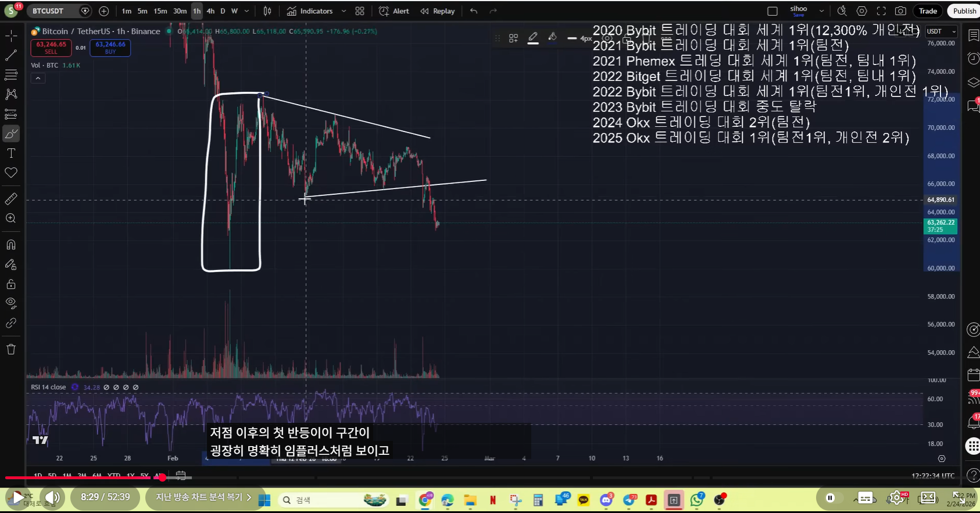Open the sihoo layout dropdown arrow

(x=821, y=11)
